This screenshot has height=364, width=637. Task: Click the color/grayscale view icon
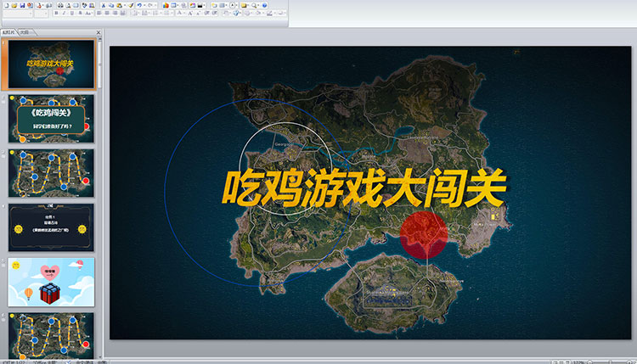tap(200, 5)
